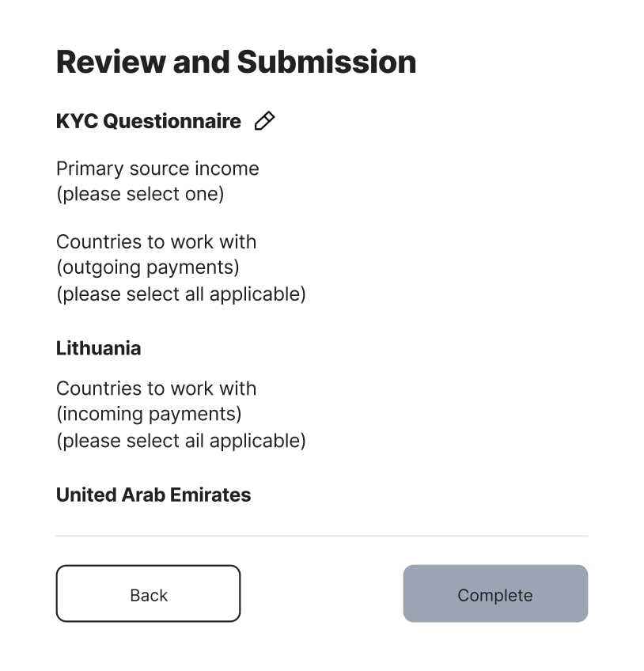This screenshot has width=644, height=671.
Task: Click the selection hint directly above Lithuania
Action: pos(180,294)
